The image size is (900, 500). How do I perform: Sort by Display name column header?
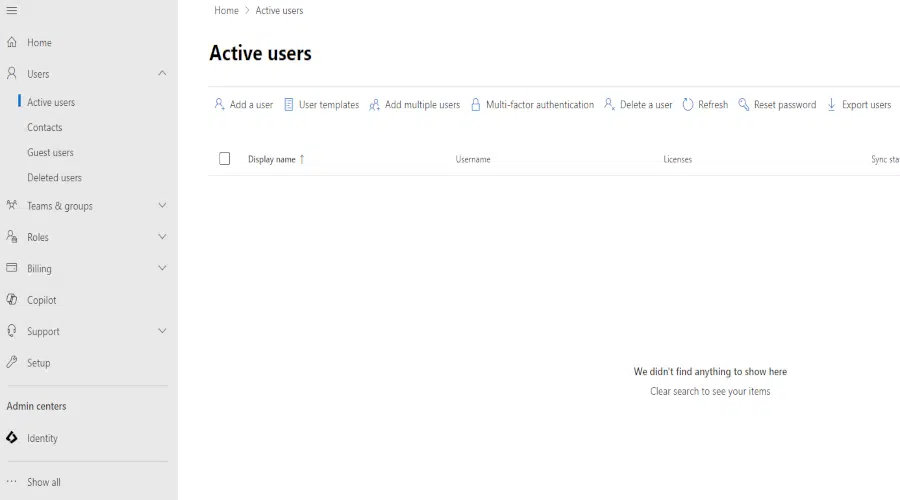coord(272,160)
